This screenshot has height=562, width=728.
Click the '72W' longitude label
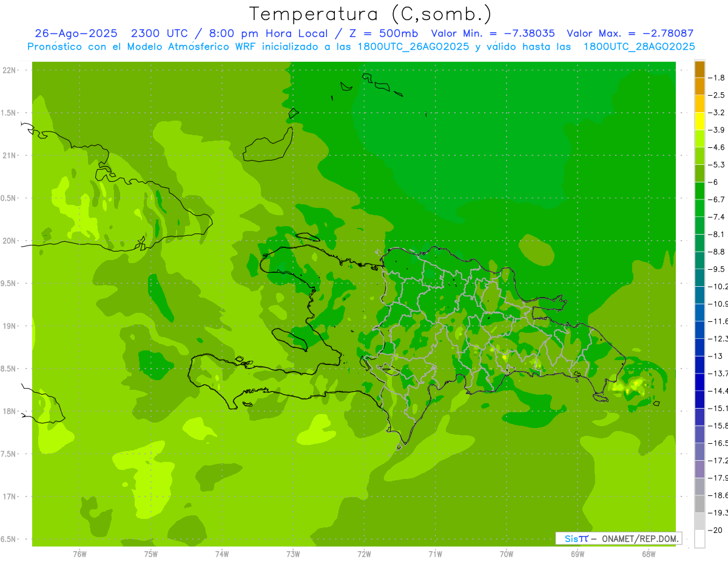pyautogui.click(x=364, y=554)
